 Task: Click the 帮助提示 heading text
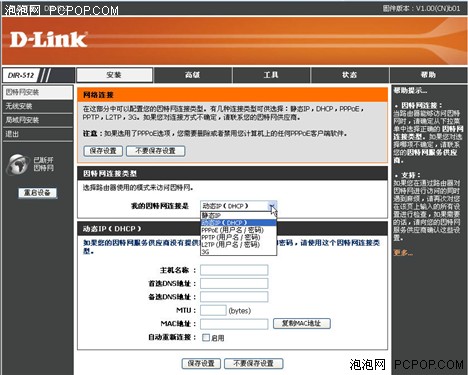[410, 90]
